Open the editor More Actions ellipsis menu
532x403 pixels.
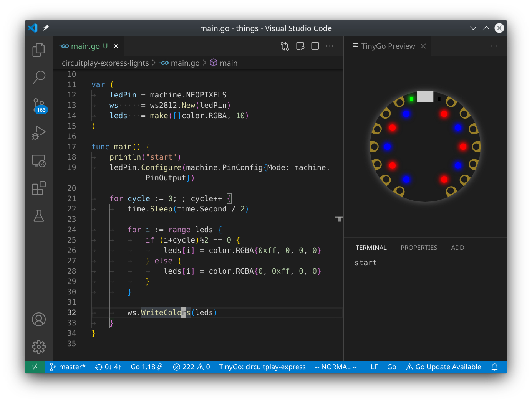click(x=330, y=46)
